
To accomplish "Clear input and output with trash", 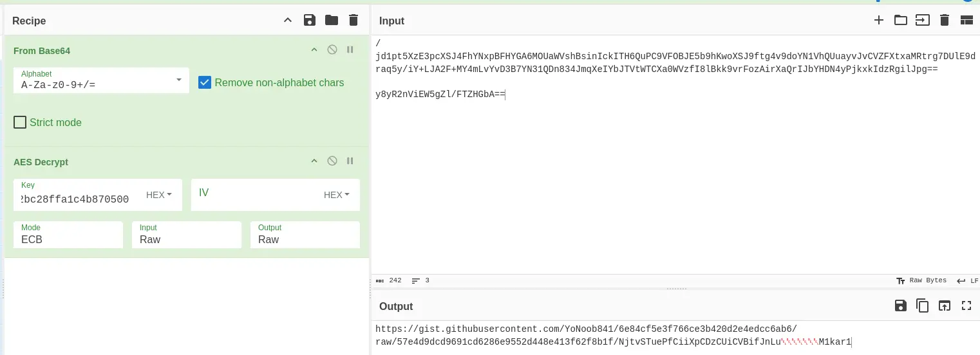I will (x=944, y=21).
